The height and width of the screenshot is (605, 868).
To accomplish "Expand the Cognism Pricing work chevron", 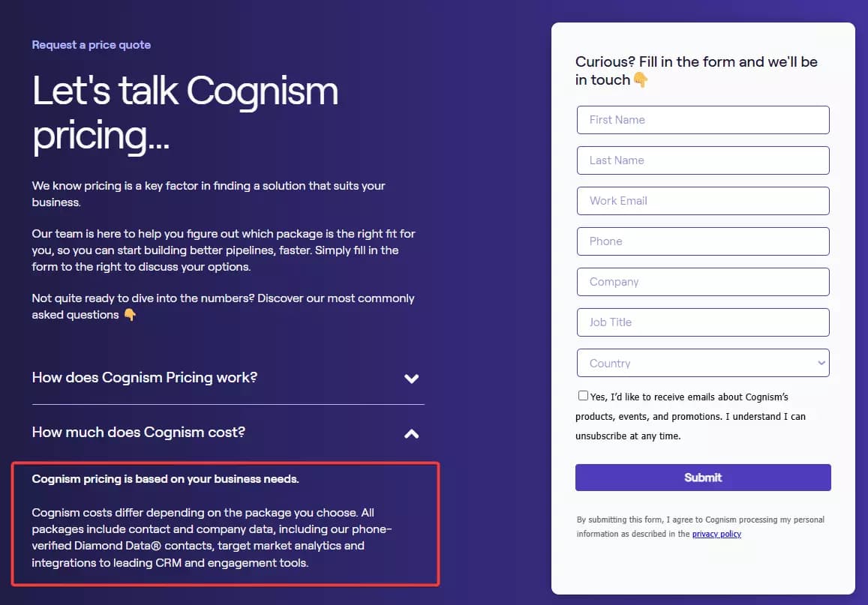I will coord(411,379).
